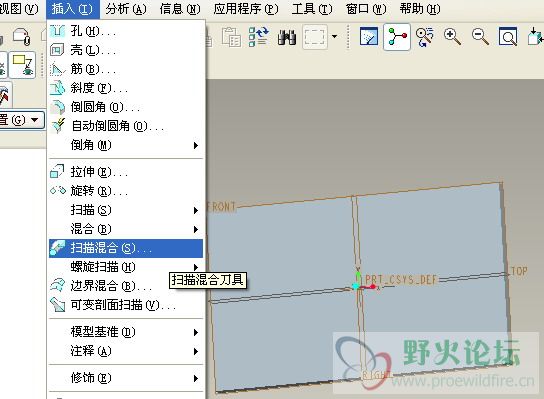This screenshot has height=399, width=544.
Task: Click the paste clipboard icon
Action: [231, 37]
